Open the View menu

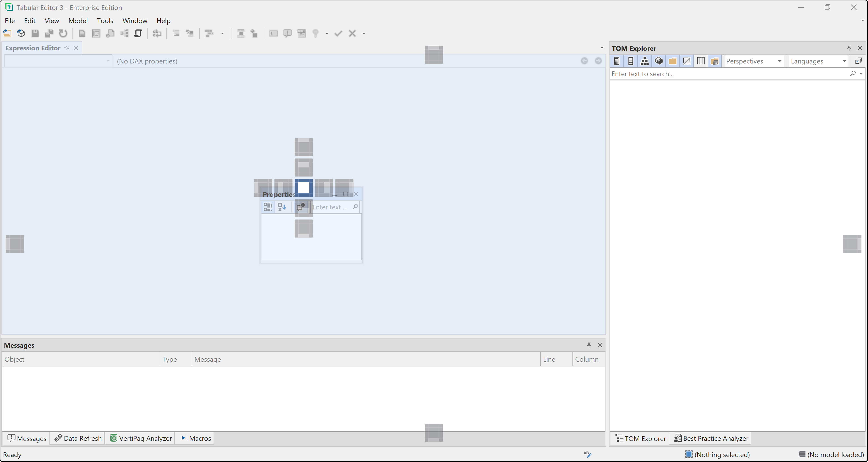tap(52, 21)
